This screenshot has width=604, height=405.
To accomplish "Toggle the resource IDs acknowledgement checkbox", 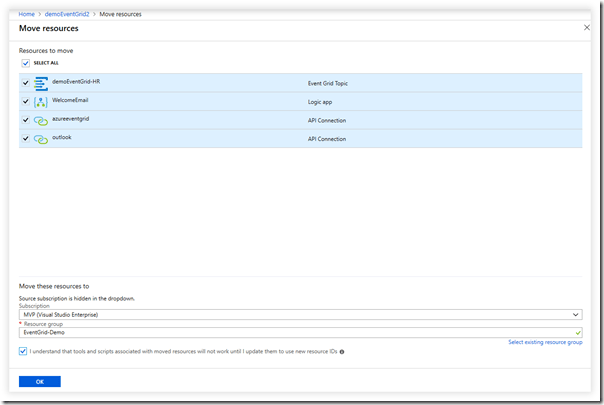I will click(x=24, y=352).
